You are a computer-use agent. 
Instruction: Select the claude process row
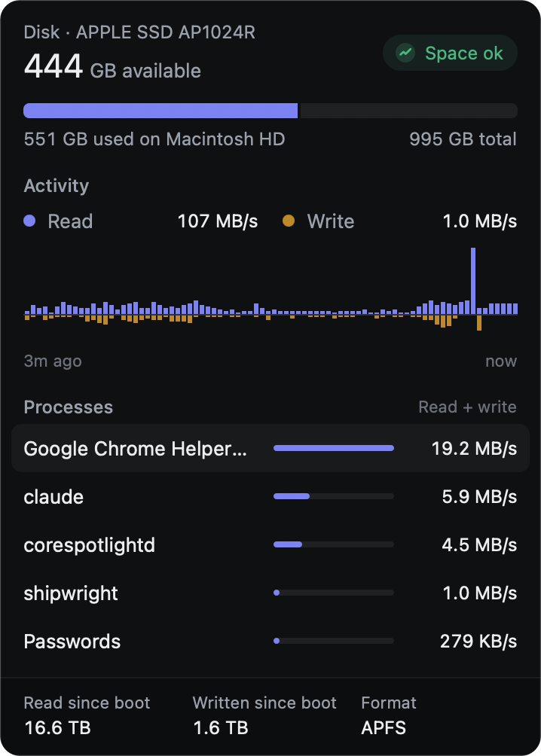pos(270,497)
